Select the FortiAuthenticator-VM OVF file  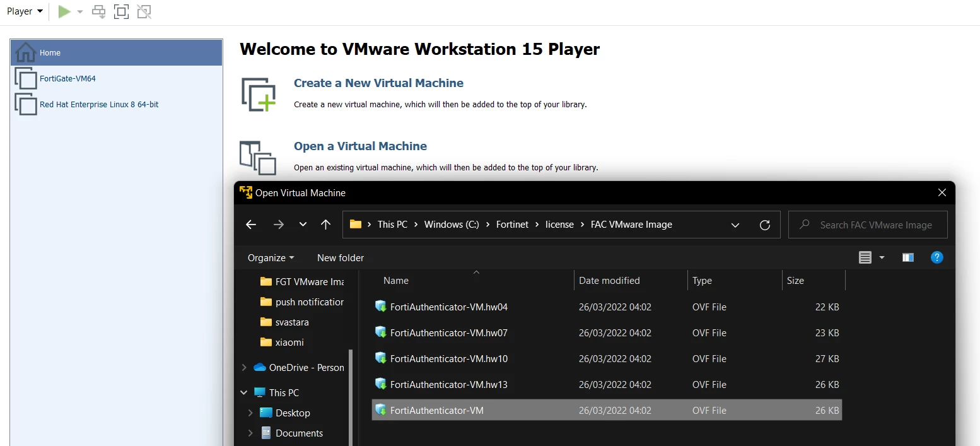607,410
